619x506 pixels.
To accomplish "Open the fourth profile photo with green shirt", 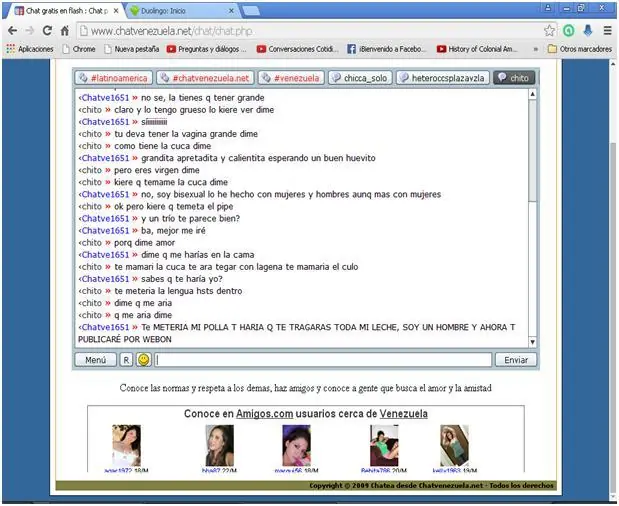I will 384,445.
